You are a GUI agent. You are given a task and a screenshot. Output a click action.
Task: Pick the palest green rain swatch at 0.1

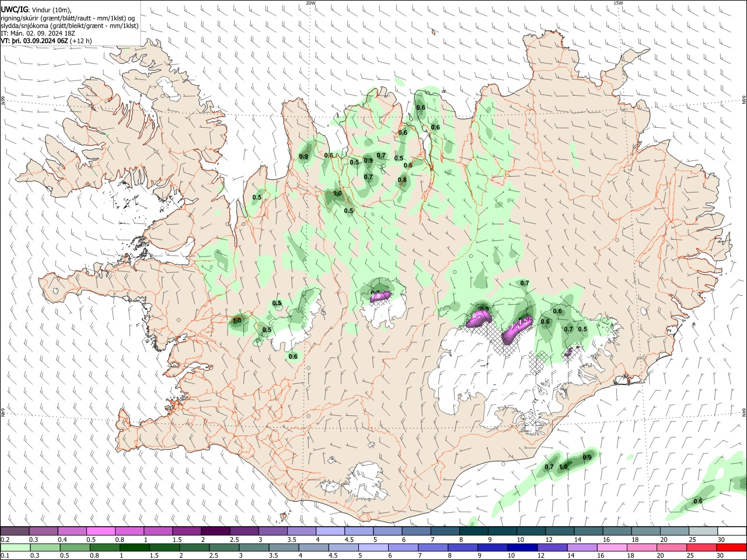pyautogui.click(x=16, y=548)
